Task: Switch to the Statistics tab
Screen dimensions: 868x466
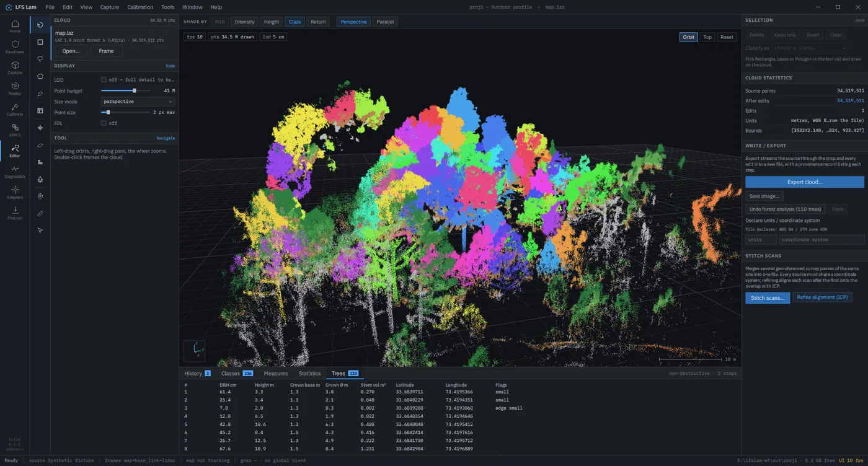Action: (309, 374)
